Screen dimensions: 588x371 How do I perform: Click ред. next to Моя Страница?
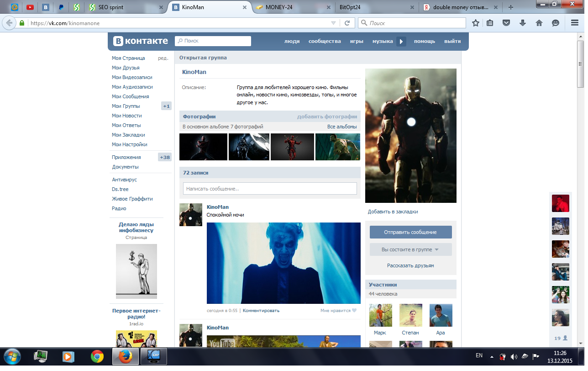click(163, 58)
